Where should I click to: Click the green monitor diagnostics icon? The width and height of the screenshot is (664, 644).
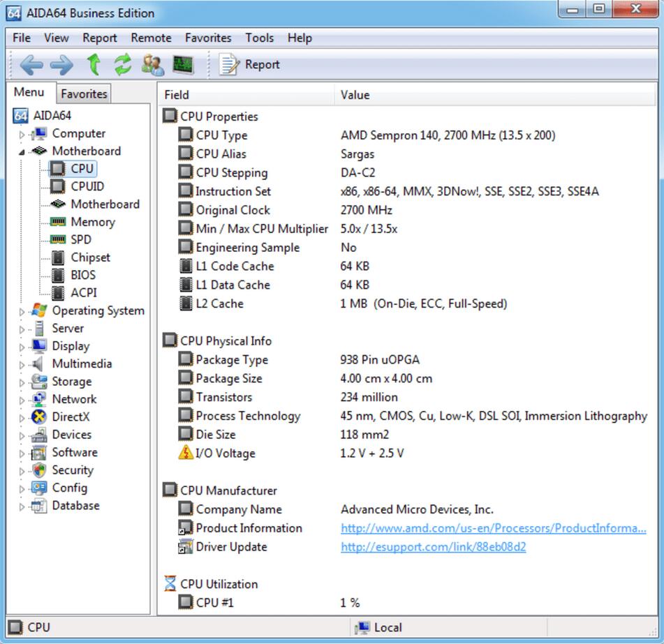click(x=183, y=65)
